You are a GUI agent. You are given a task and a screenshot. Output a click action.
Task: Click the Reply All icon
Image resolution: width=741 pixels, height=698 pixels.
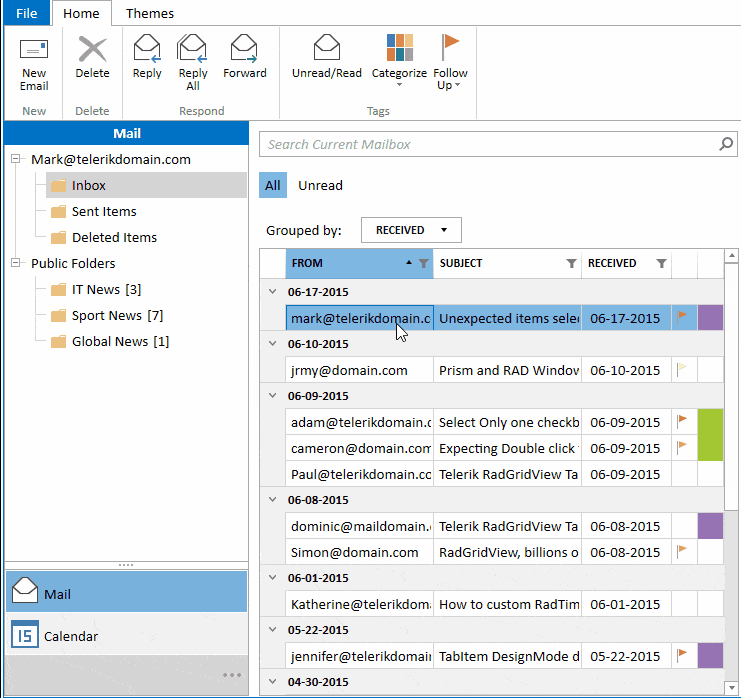pos(192,48)
